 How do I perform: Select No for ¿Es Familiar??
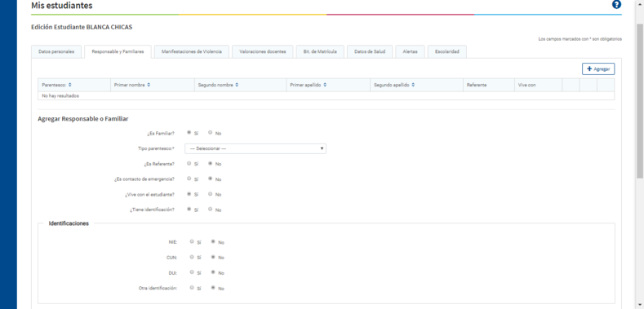pyautogui.click(x=211, y=133)
